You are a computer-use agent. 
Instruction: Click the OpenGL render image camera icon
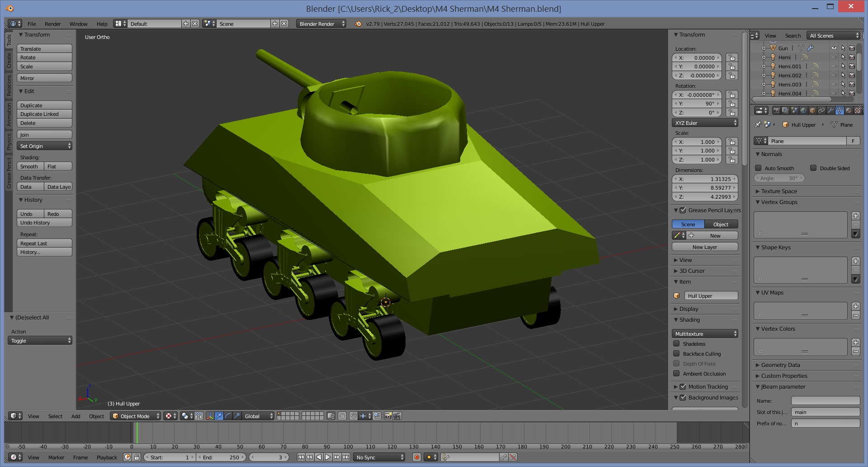(x=388, y=416)
